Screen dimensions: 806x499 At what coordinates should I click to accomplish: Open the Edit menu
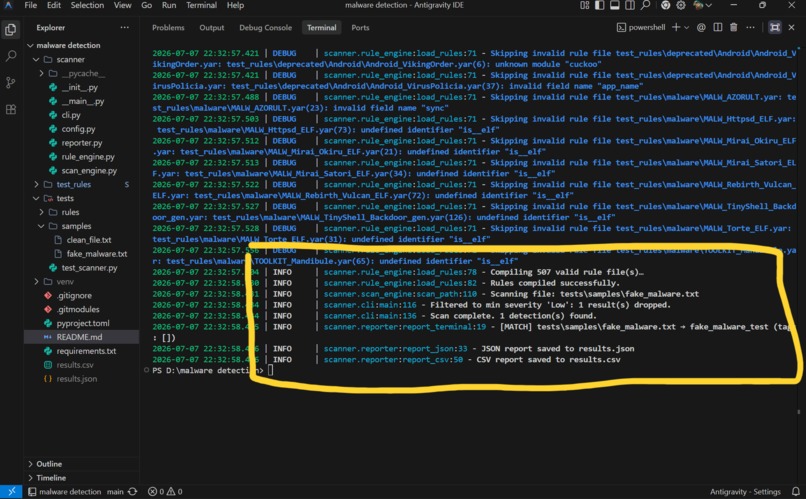point(53,5)
